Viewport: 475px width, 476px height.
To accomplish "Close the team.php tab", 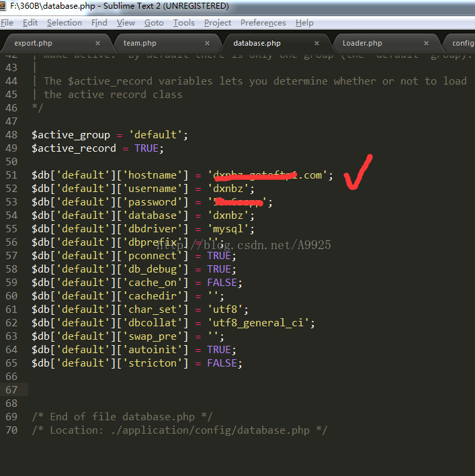I will tap(208, 44).
